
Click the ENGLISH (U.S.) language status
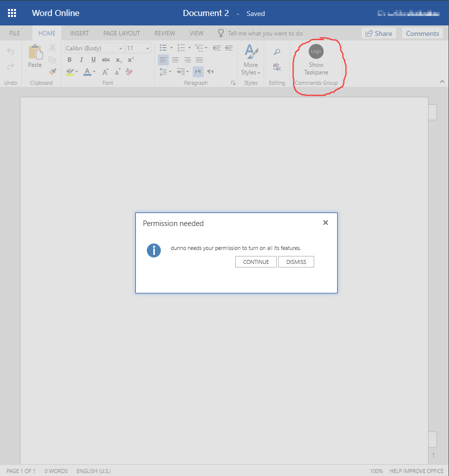93,471
